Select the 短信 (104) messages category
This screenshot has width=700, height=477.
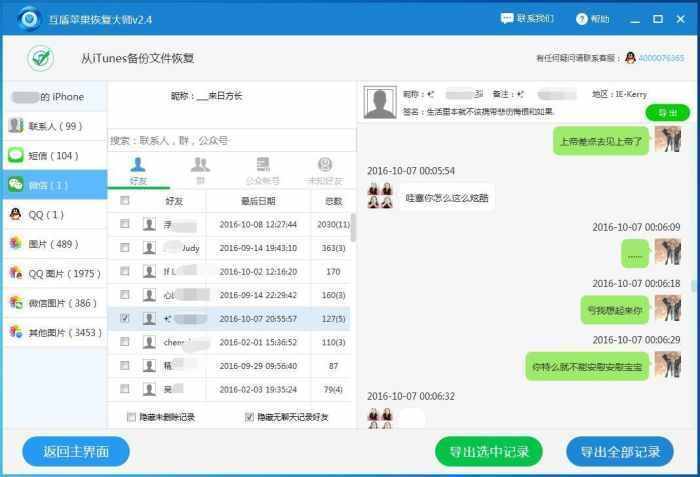pos(54,155)
